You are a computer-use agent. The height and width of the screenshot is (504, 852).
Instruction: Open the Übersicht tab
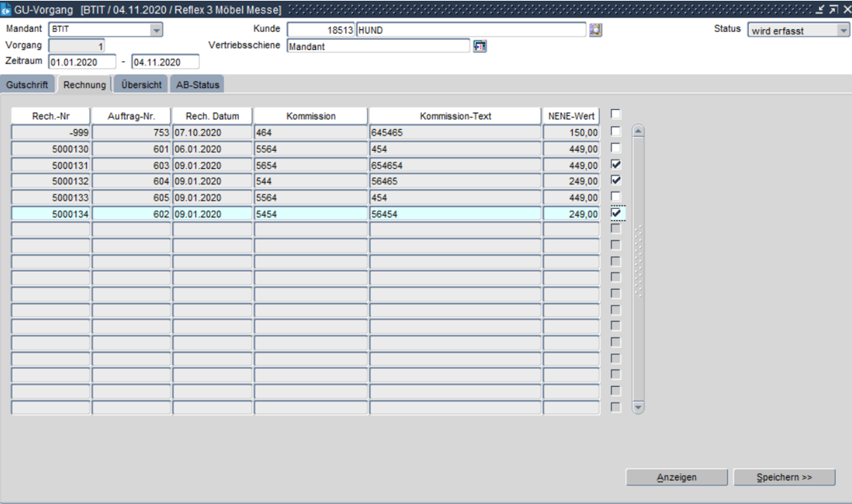click(x=142, y=84)
